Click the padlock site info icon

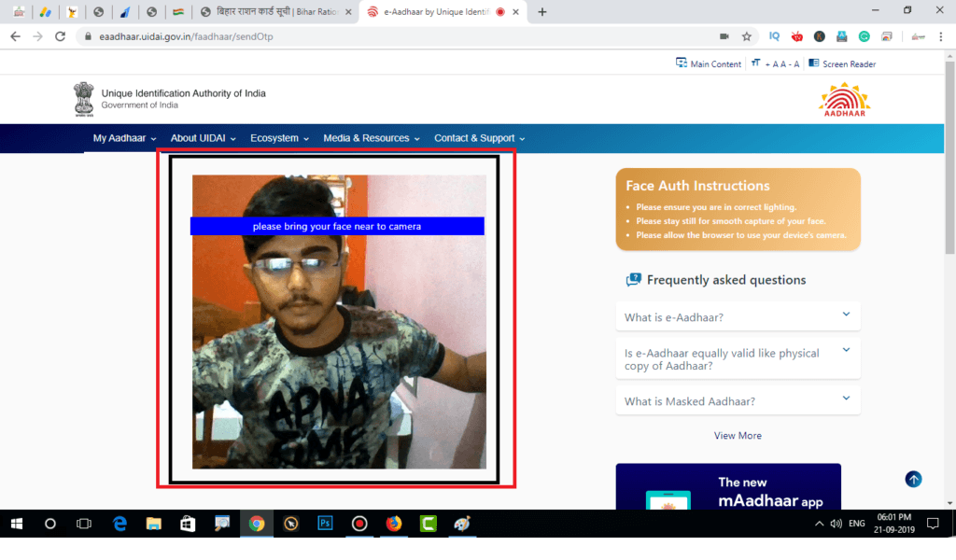[88, 36]
